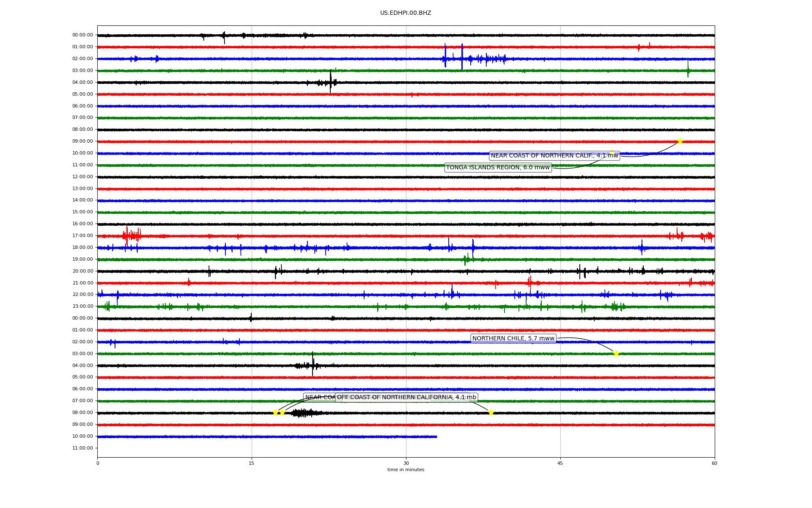The width and height of the screenshot is (812, 508).
Task: Click the NEAR COAST OF NORTHERN CALIF. 4.1 mw label
Action: pos(554,156)
